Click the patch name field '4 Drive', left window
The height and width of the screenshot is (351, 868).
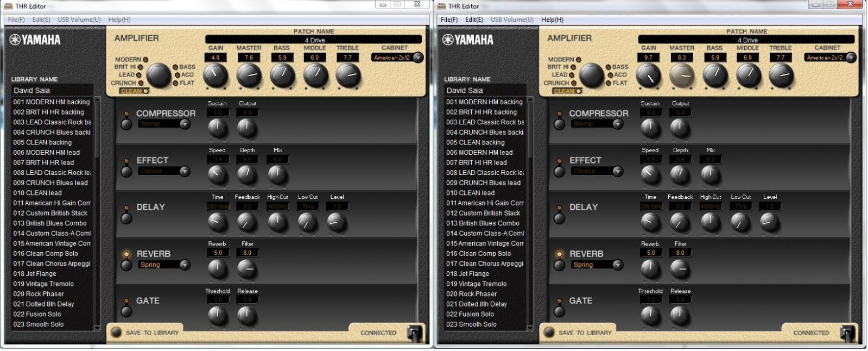(313, 40)
